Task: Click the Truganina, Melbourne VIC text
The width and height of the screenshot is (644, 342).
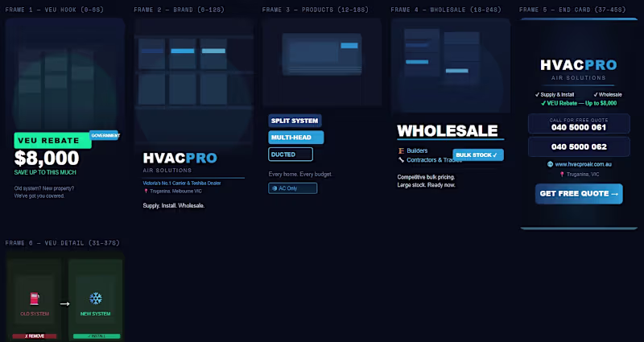Action: coord(175,192)
